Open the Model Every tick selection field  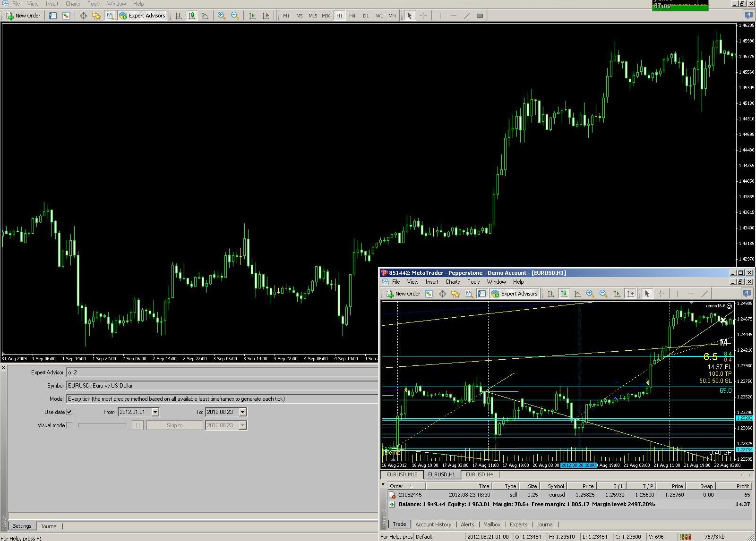click(222, 399)
